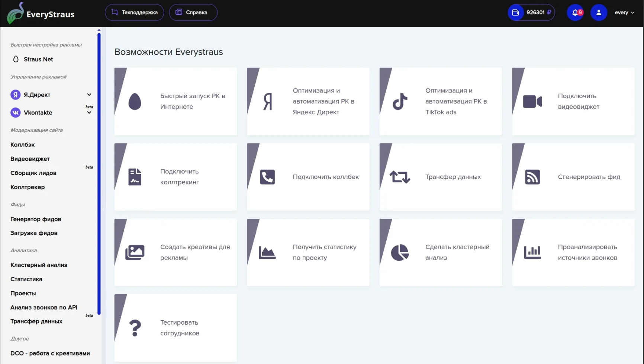Click question mark icon on Тестировать сотрудников card
The width and height of the screenshot is (644, 364).
[x=135, y=328]
